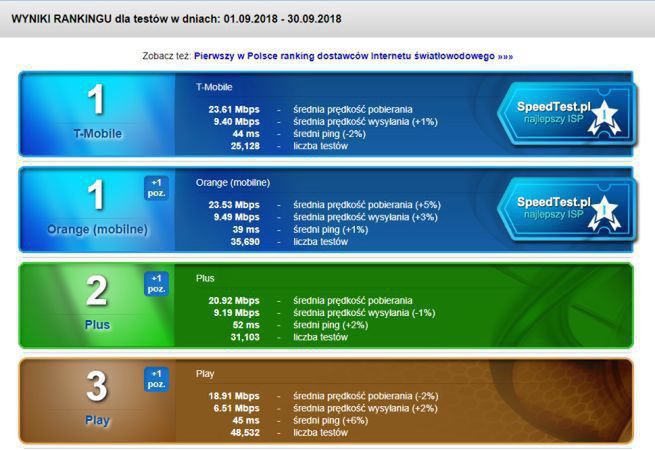Click the SpeedTest.pl badge in Orange card
655x450 pixels.
click(567, 209)
